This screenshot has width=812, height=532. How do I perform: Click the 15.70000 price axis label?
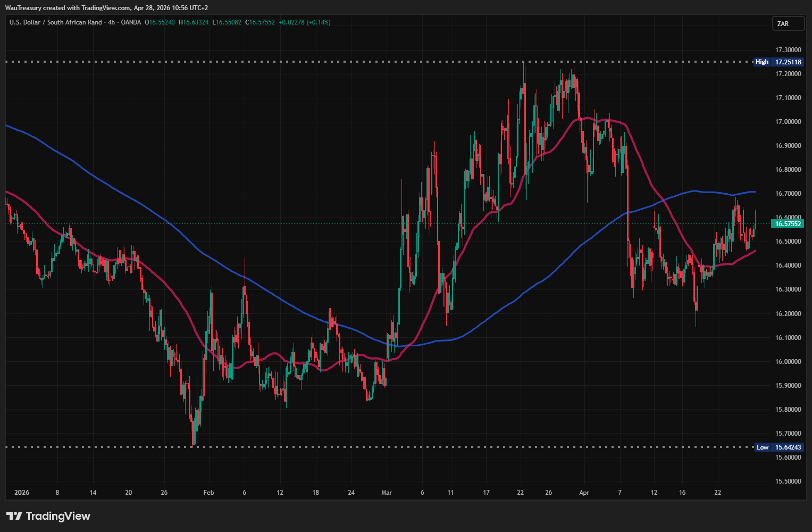(788, 434)
